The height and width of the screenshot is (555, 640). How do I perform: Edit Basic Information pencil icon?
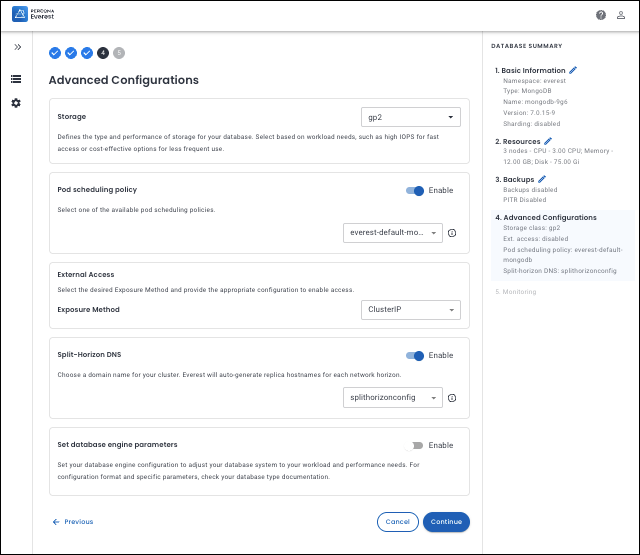pos(573,71)
